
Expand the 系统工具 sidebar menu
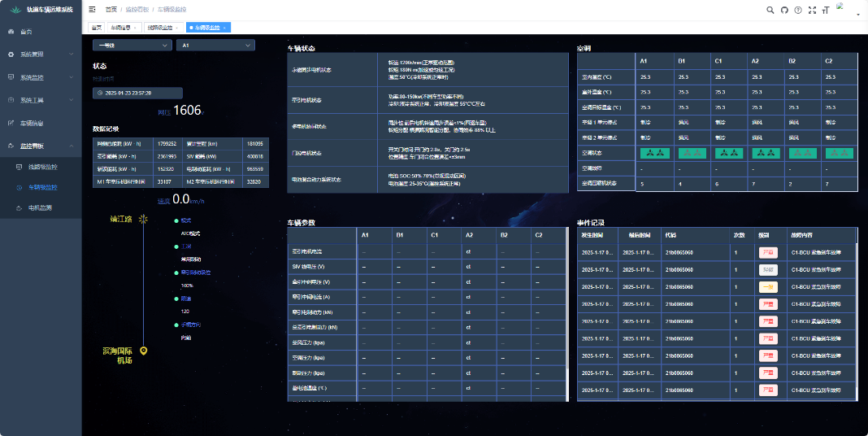41,100
